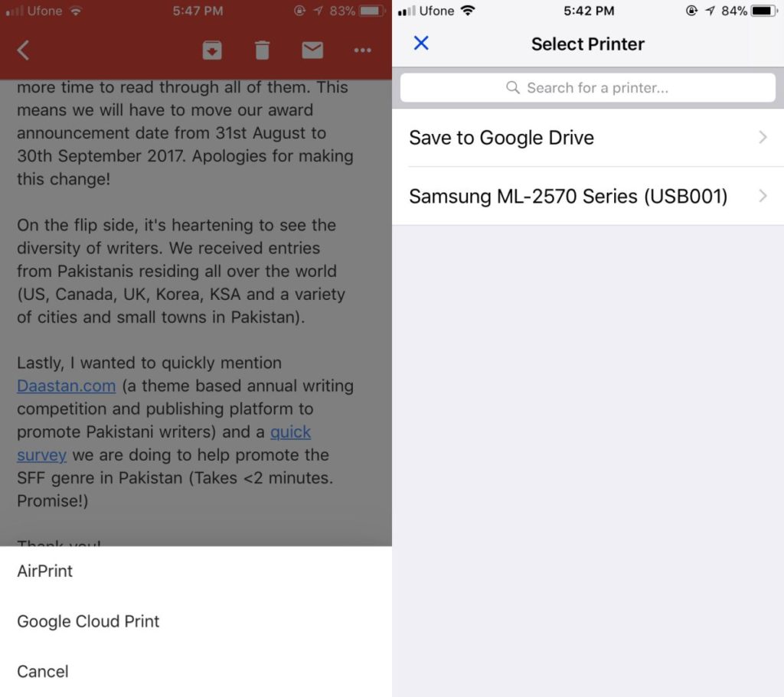Delete the email with the trash icon
Viewport: 784px width, 697px height.
click(262, 50)
